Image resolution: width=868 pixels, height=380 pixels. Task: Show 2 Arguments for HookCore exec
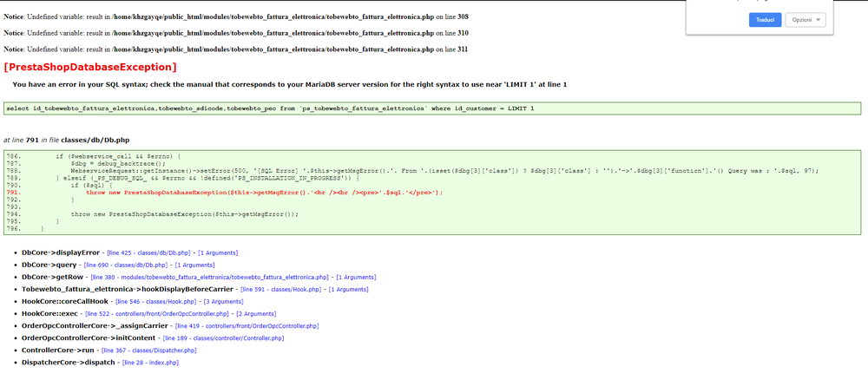(x=256, y=313)
